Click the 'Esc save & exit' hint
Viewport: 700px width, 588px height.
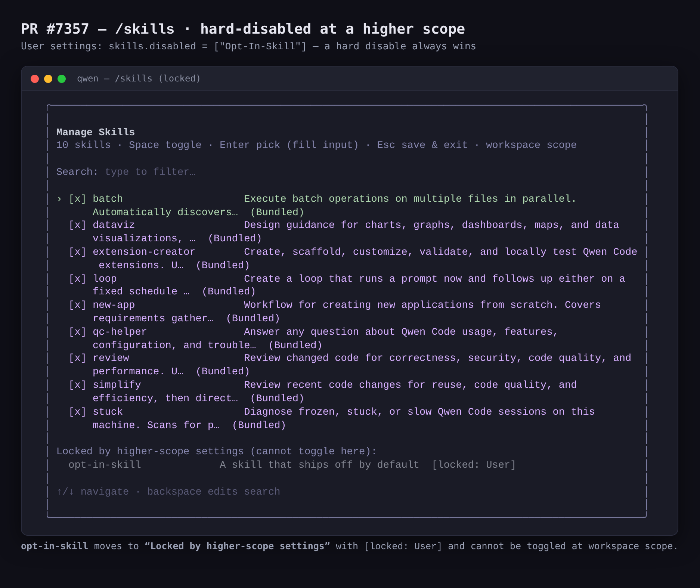[x=422, y=145]
